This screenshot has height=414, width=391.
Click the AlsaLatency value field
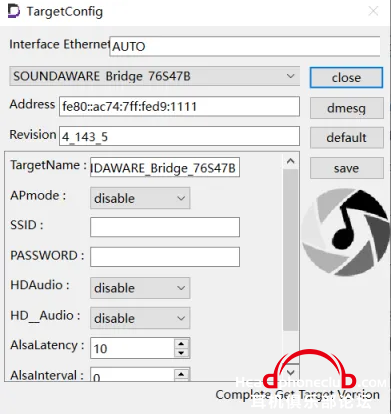pos(132,348)
